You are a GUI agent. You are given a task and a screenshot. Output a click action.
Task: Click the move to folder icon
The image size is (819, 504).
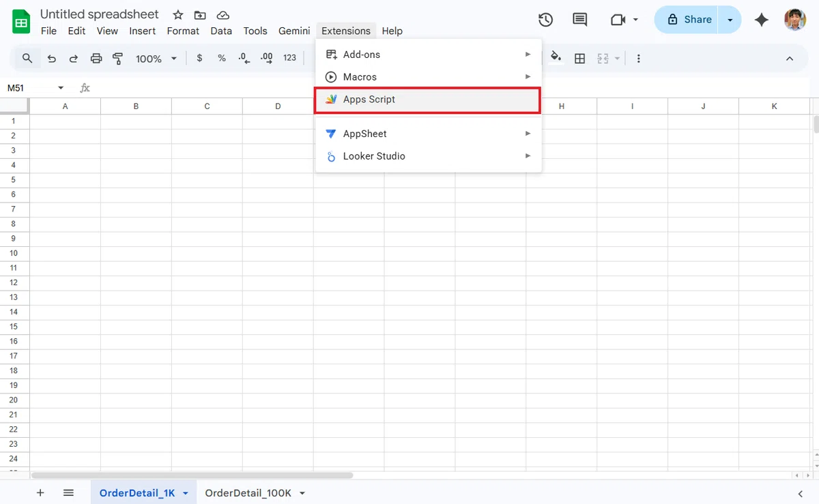[x=200, y=15]
